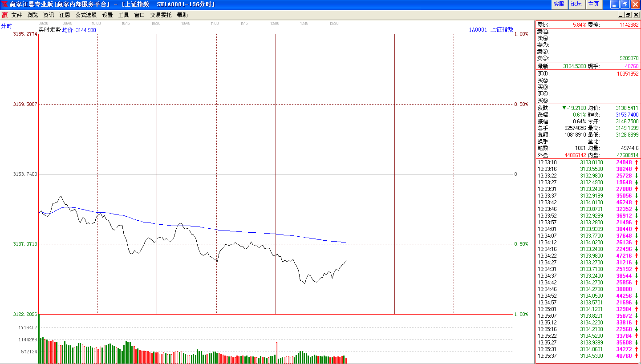The image size is (641, 364).
Task: Click the 论坛 button in title bar
Action: click(x=576, y=4)
